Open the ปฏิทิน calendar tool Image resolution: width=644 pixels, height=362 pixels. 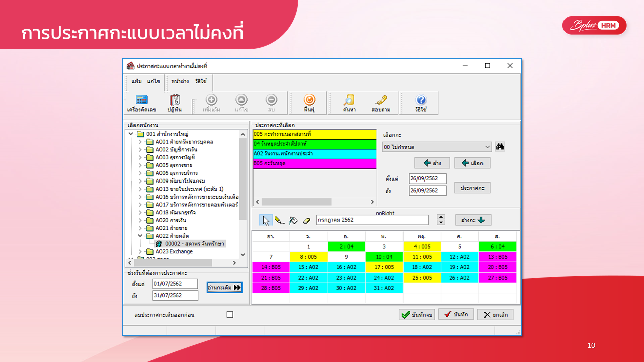tap(175, 103)
